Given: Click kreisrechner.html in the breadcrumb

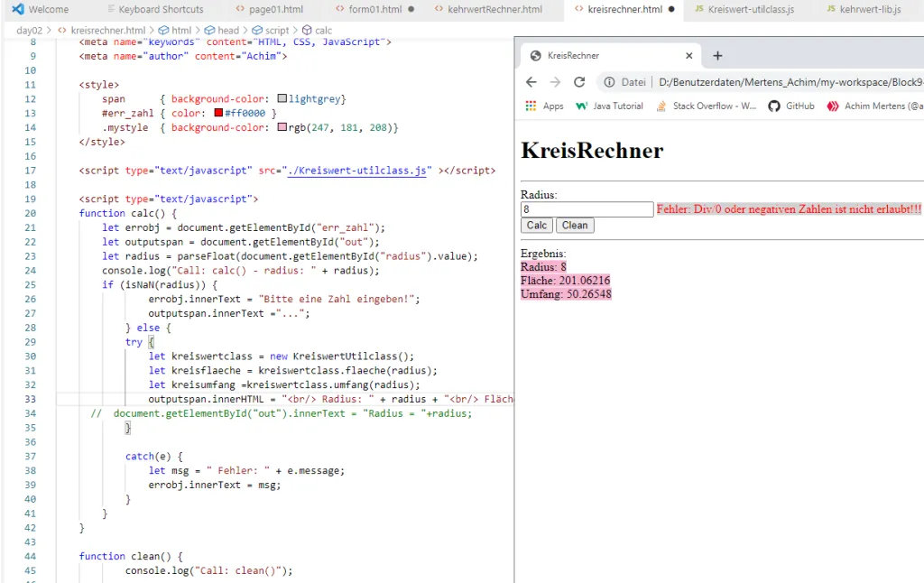Looking at the screenshot, I should [x=108, y=30].
